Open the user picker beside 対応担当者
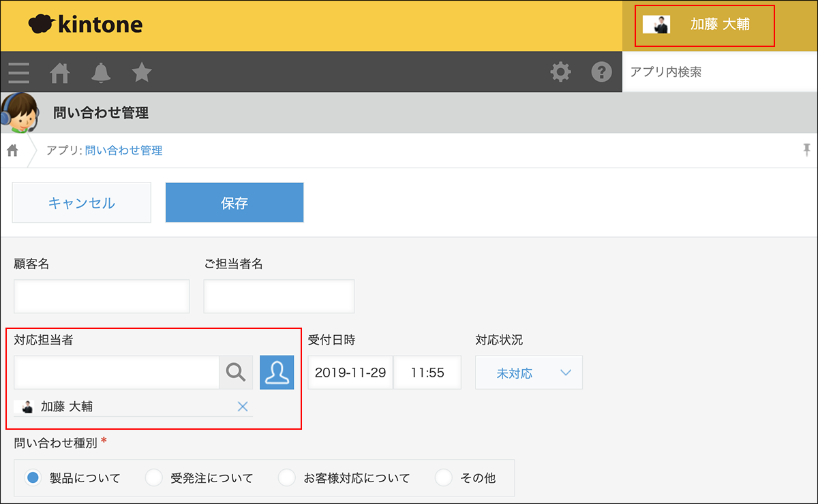Viewport: 818px width, 504px height. coord(277,373)
